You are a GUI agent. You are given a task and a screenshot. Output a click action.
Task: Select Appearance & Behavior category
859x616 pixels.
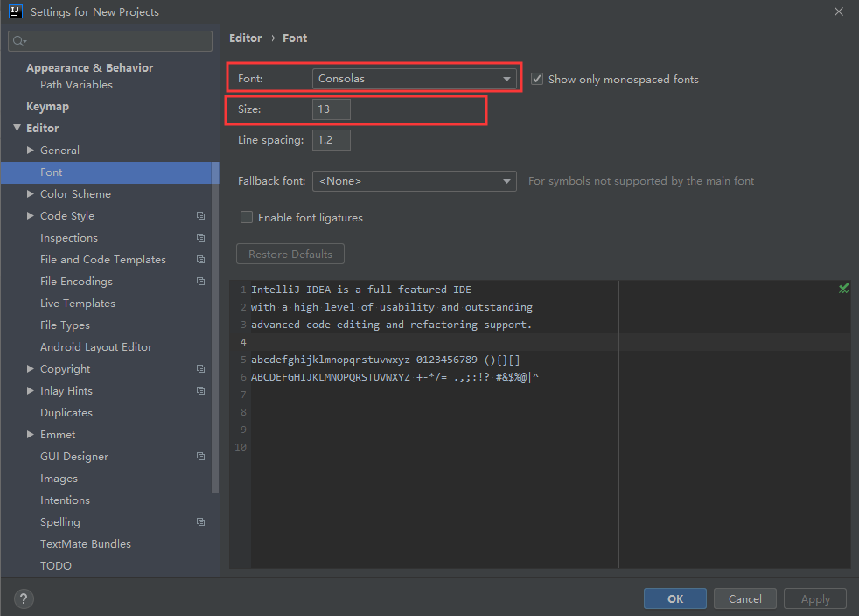(x=90, y=68)
